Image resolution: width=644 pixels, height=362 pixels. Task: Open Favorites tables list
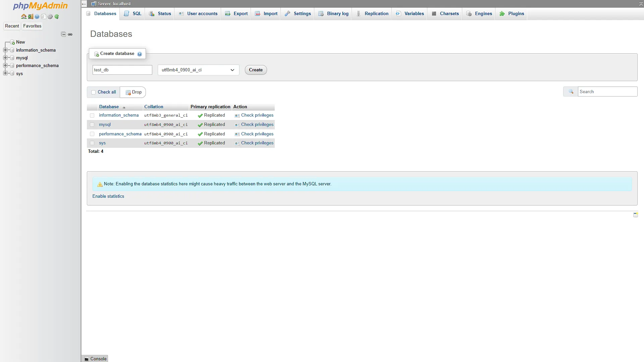32,26
